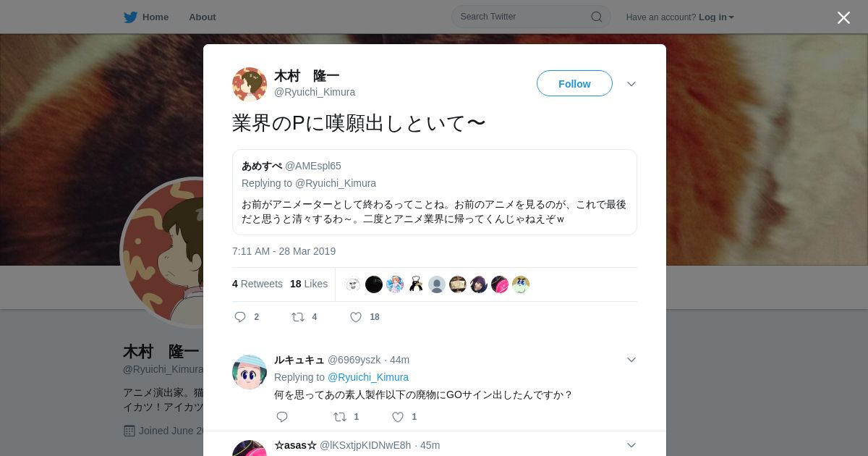Like ルキュキュ's reply with heart icon

pos(398,417)
